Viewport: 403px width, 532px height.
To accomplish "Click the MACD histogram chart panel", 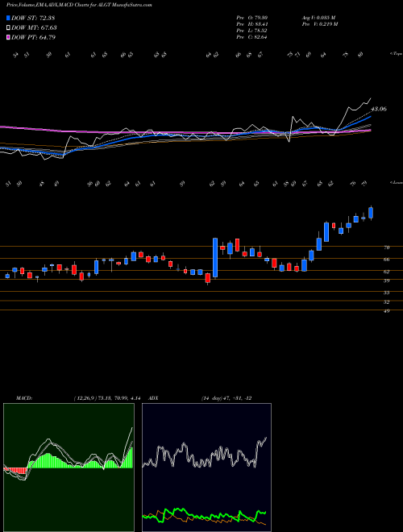I will click(x=69, y=468).
